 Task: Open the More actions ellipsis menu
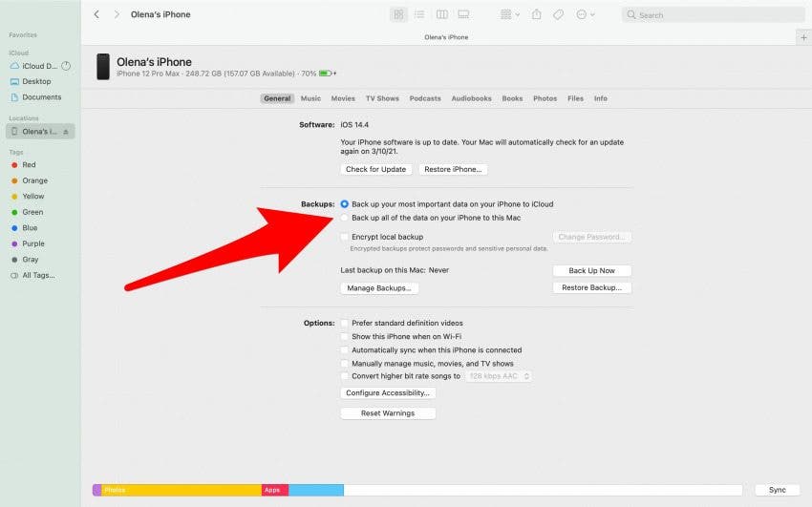[586, 14]
